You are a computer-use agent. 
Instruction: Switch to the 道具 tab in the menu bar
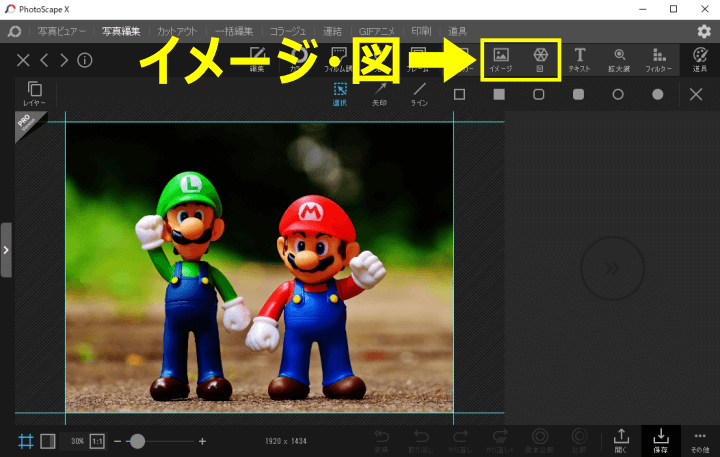(457, 31)
